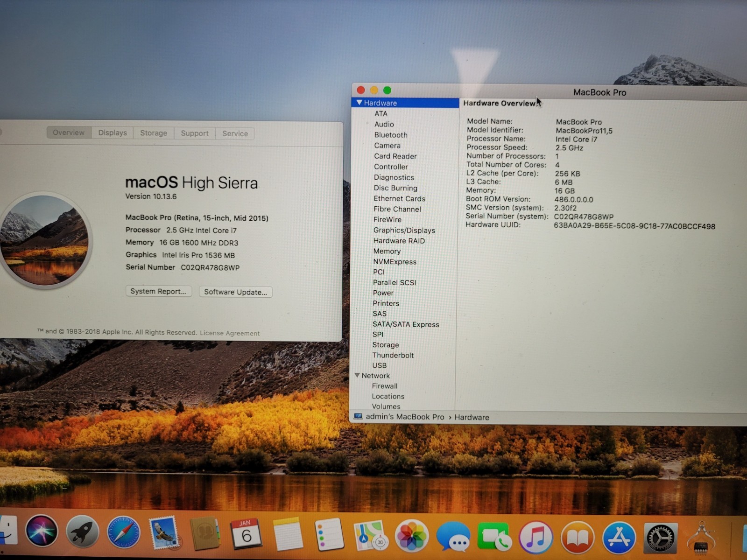Select ATA in the sidebar
The image size is (747, 560).
381,113
